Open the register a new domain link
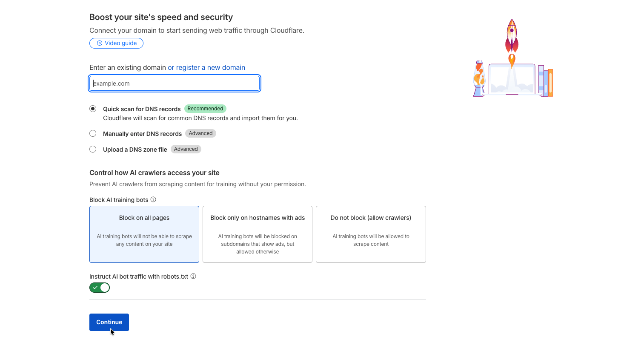The image size is (644, 360). (x=206, y=67)
